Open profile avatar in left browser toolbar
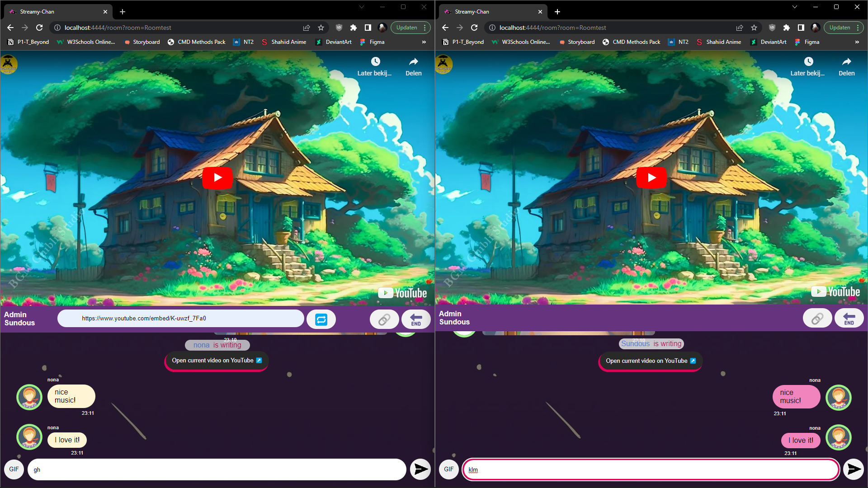This screenshot has height=488, width=868. point(382,28)
